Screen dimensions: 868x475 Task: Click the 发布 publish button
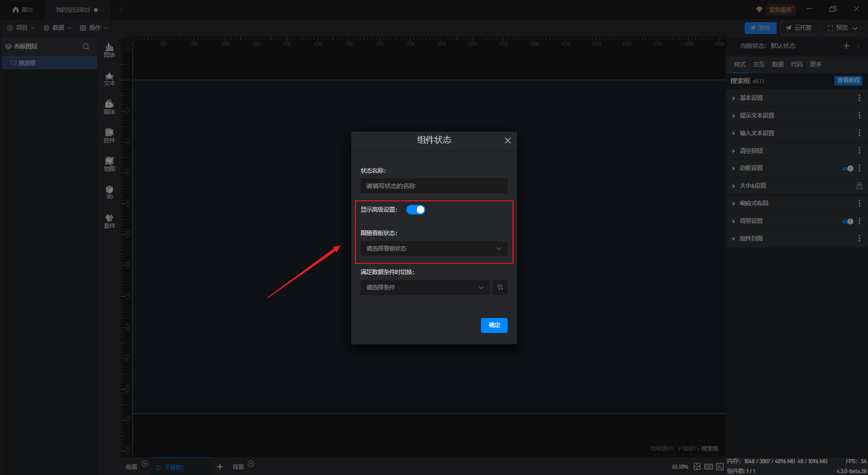(760, 28)
